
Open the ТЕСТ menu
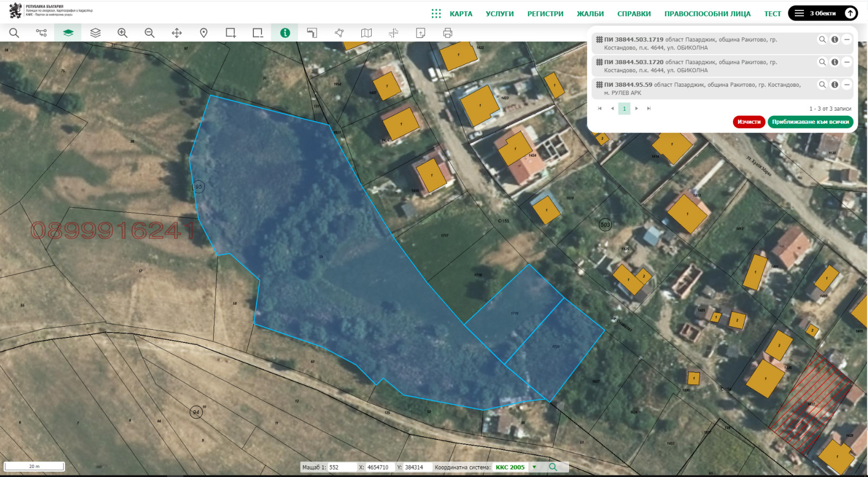(x=773, y=14)
